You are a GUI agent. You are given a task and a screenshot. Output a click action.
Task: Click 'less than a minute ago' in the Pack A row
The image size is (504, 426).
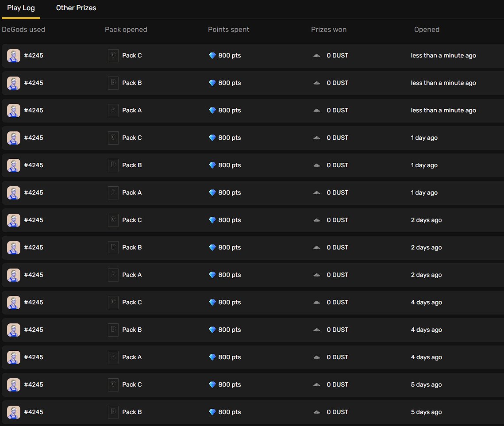(443, 110)
